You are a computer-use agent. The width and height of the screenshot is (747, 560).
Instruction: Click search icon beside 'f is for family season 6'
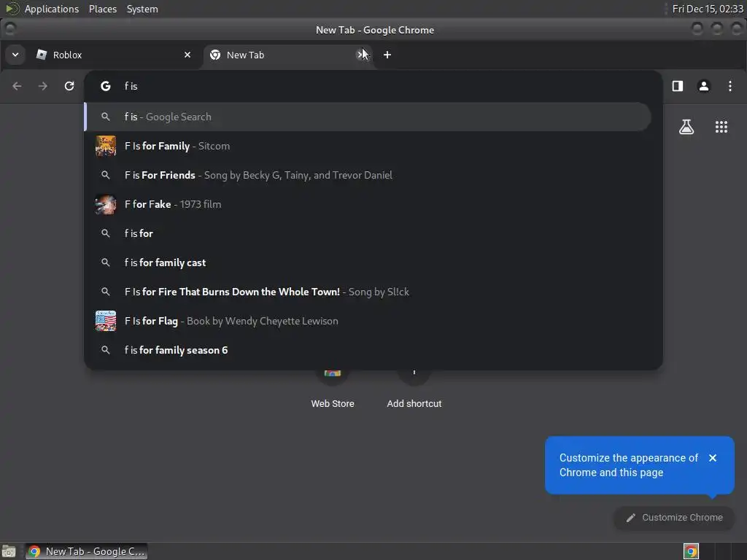(106, 350)
